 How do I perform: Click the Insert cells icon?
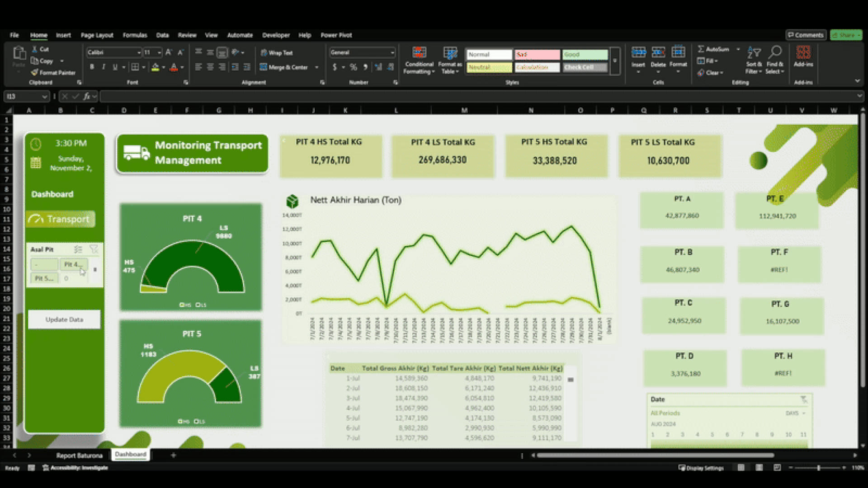pyautogui.click(x=638, y=52)
